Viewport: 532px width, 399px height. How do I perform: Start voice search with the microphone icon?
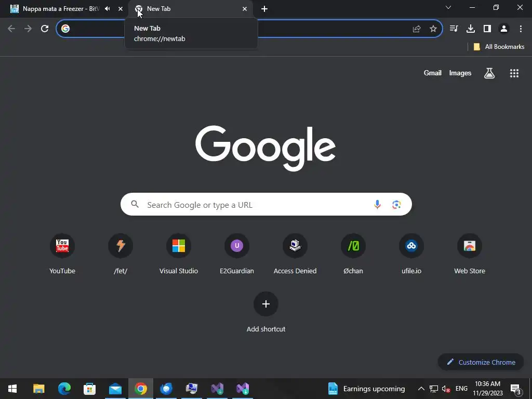click(377, 204)
